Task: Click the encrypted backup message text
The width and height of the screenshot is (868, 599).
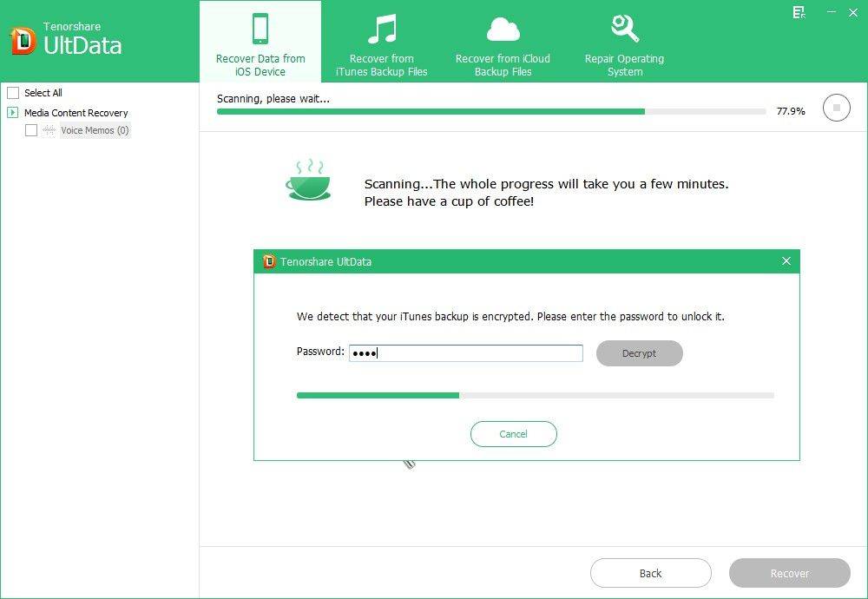Action: [510, 317]
